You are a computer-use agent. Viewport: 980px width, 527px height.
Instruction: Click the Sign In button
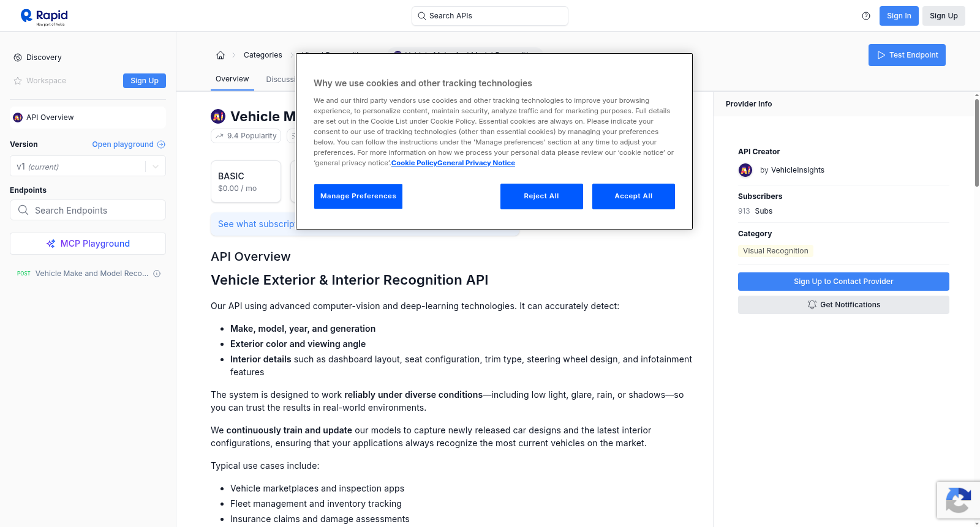899,16
